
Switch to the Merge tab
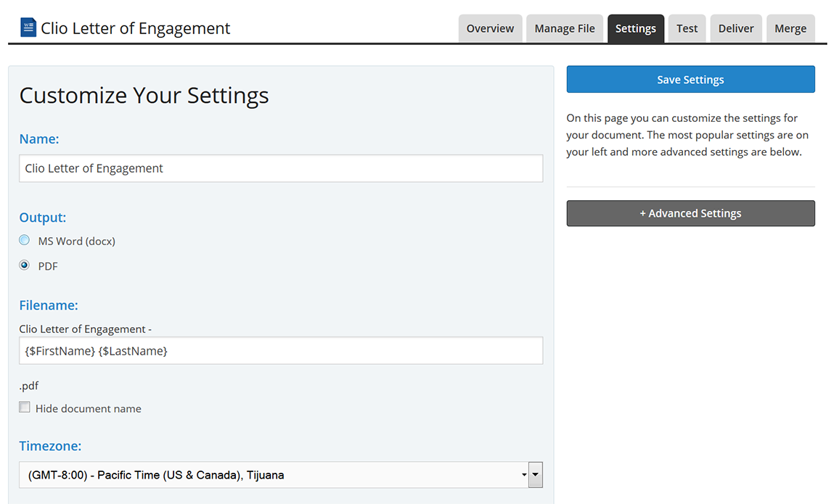pyautogui.click(x=790, y=29)
